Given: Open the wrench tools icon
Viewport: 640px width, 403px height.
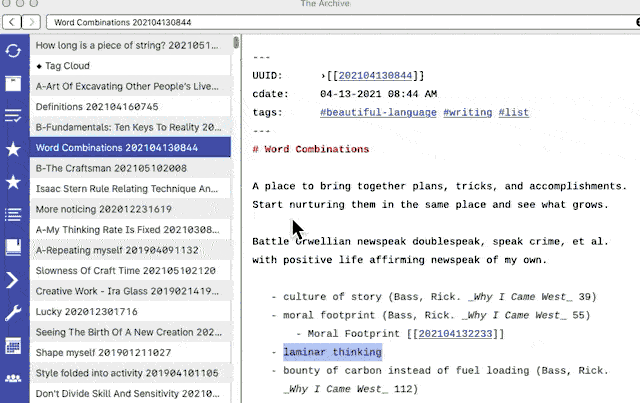Looking at the screenshot, I should pyautogui.click(x=13, y=313).
